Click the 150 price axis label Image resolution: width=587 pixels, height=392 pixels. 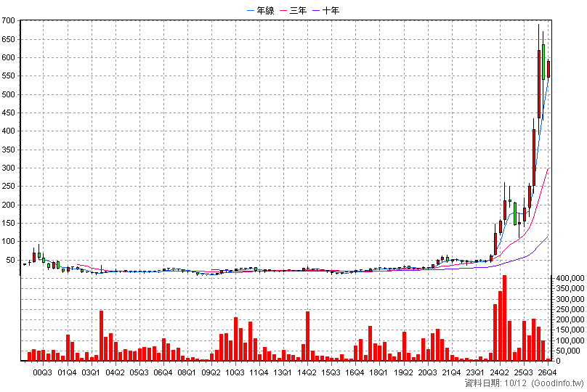point(8,224)
